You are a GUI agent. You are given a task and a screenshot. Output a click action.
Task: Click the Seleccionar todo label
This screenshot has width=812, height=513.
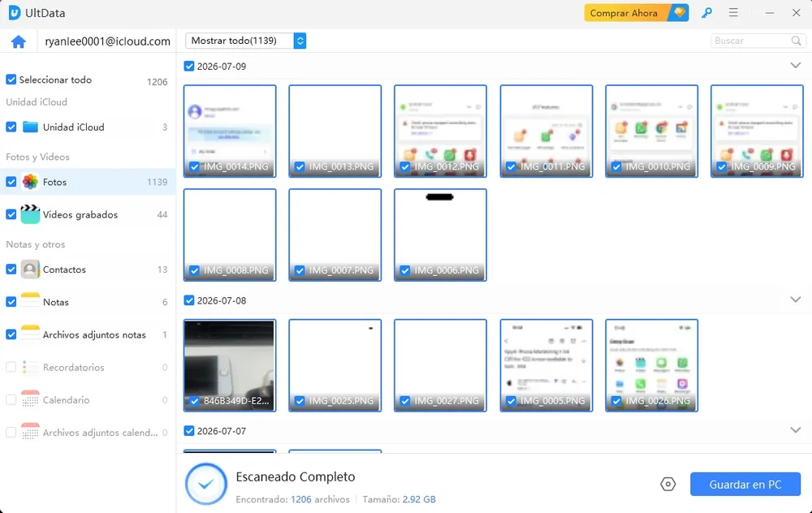click(x=55, y=80)
